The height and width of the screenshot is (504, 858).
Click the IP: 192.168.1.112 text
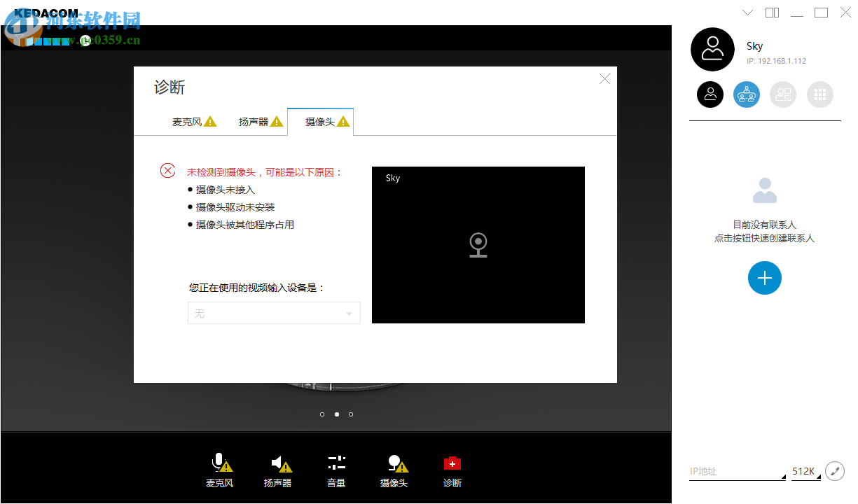click(776, 61)
